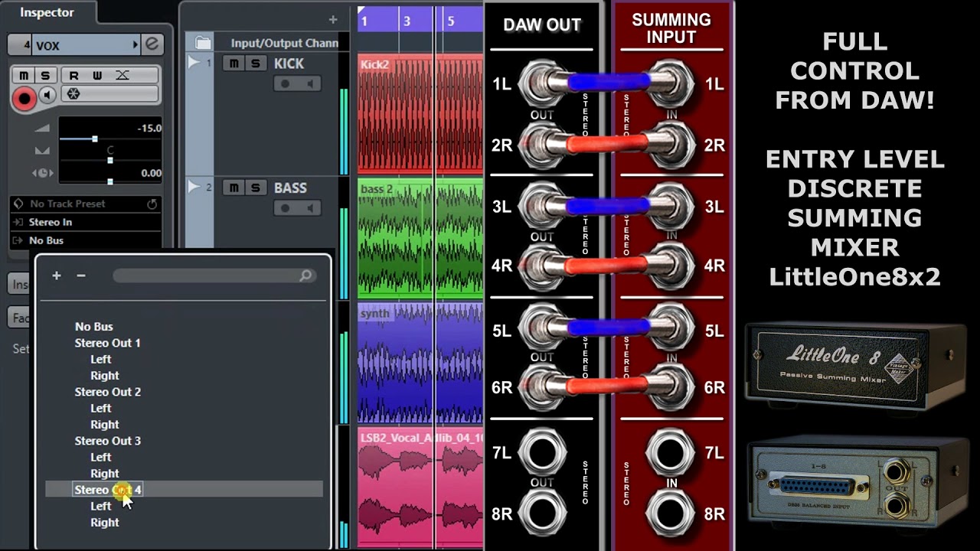980x551 pixels.
Task: Open the No Track Preset selector
Action: point(86,204)
